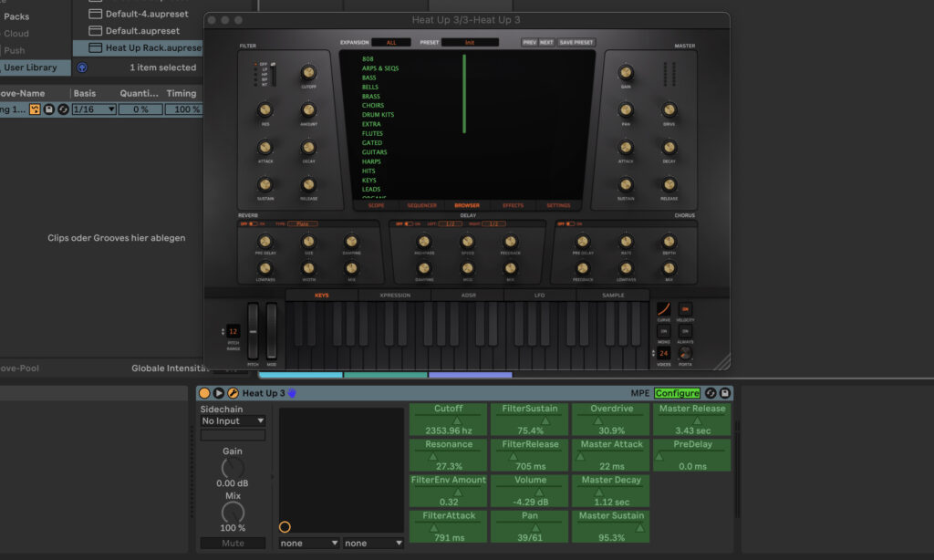Switch to the Sequencer tab
The image size is (934, 560).
coord(421,205)
